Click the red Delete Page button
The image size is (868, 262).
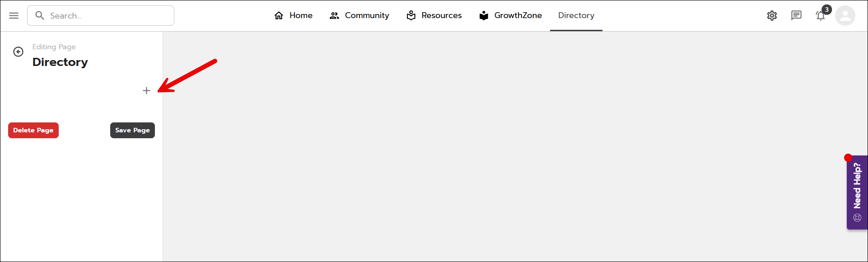(x=33, y=130)
